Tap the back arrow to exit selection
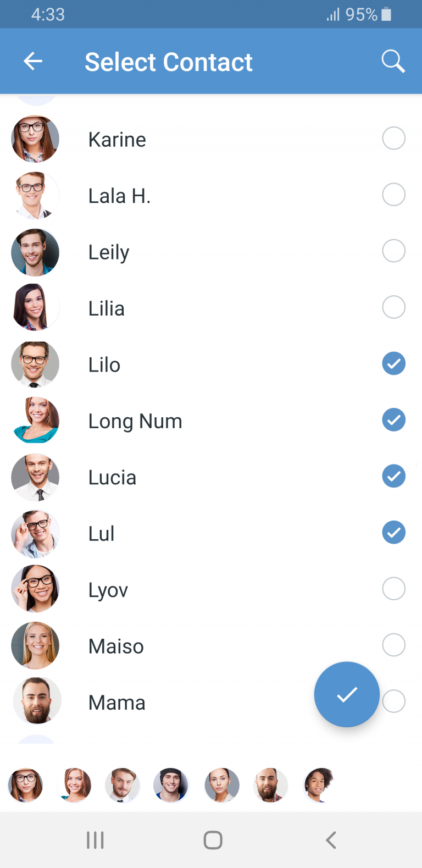Screen dimensions: 422x868 coord(32,61)
